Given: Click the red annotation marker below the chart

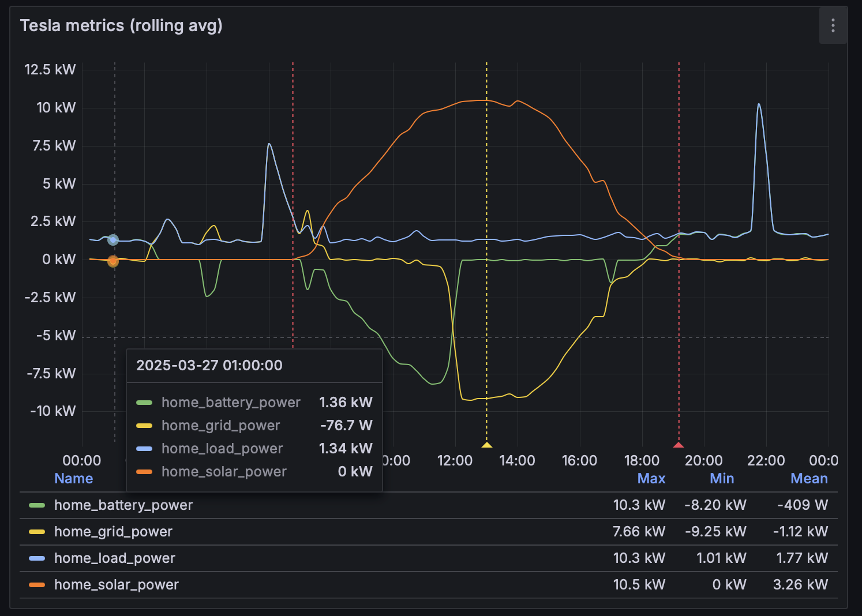Looking at the screenshot, I should point(679,445).
